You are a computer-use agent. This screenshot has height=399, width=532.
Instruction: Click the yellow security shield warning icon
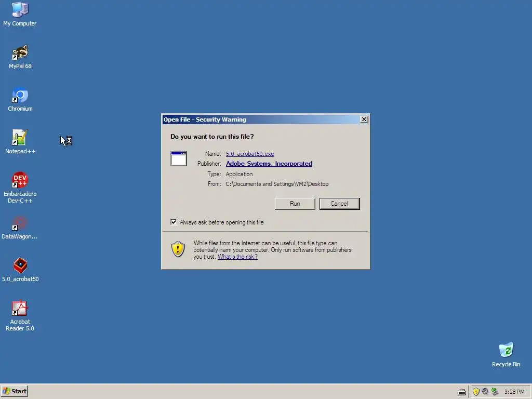178,249
